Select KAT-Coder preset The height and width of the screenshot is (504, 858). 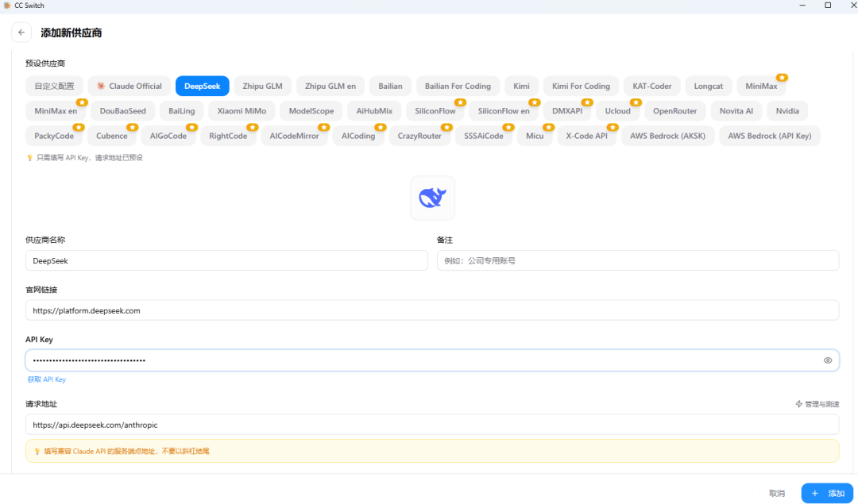(x=651, y=86)
